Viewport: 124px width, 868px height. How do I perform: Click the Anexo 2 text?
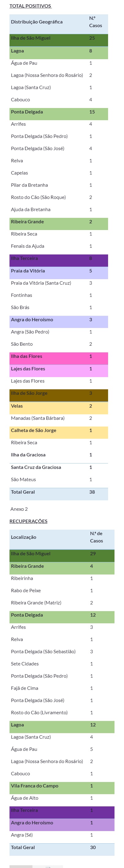pyautogui.click(x=19, y=509)
